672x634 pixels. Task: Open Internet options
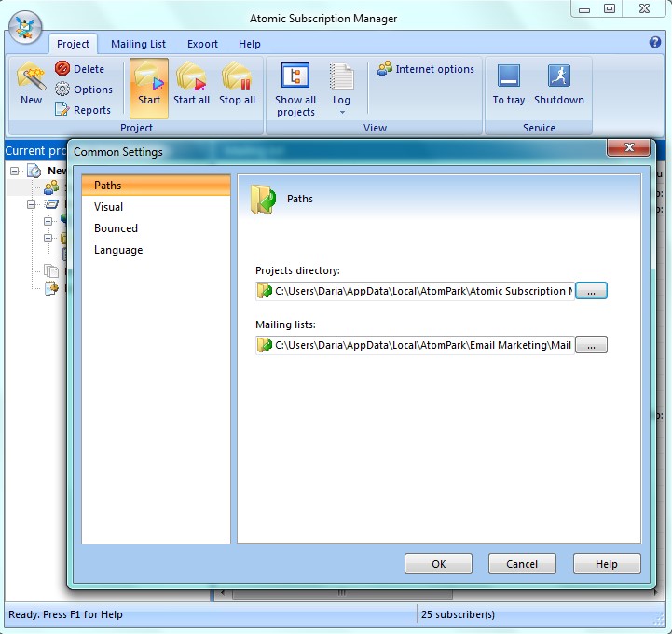(426, 69)
